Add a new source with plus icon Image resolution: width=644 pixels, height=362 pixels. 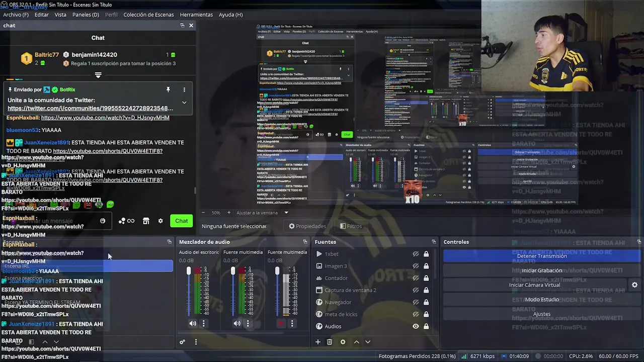pos(318,342)
